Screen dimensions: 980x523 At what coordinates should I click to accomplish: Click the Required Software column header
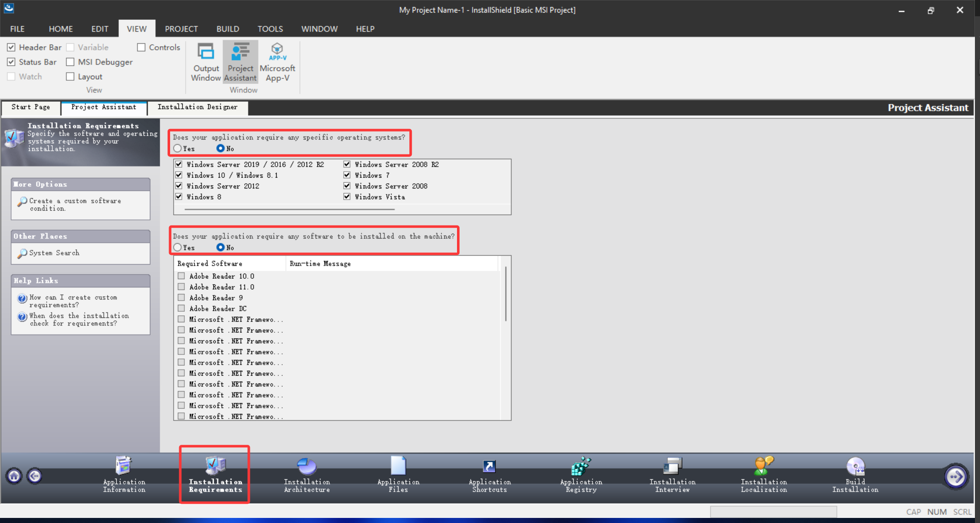230,264
